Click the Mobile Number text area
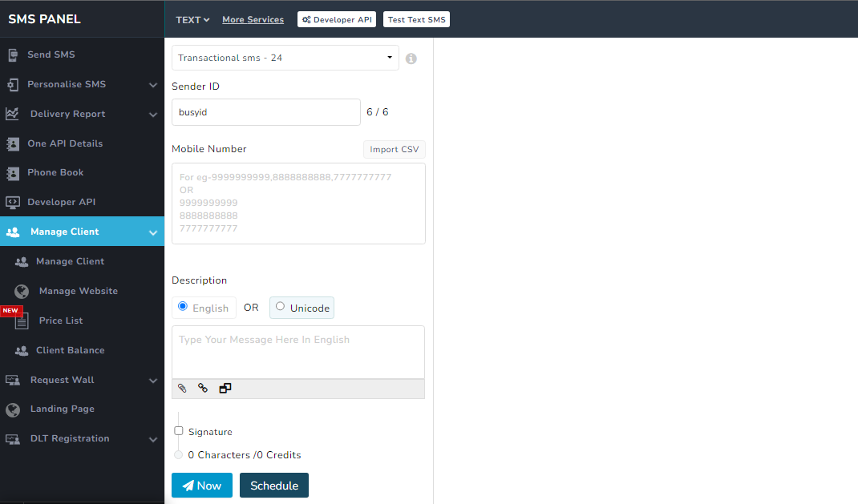 [x=298, y=204]
